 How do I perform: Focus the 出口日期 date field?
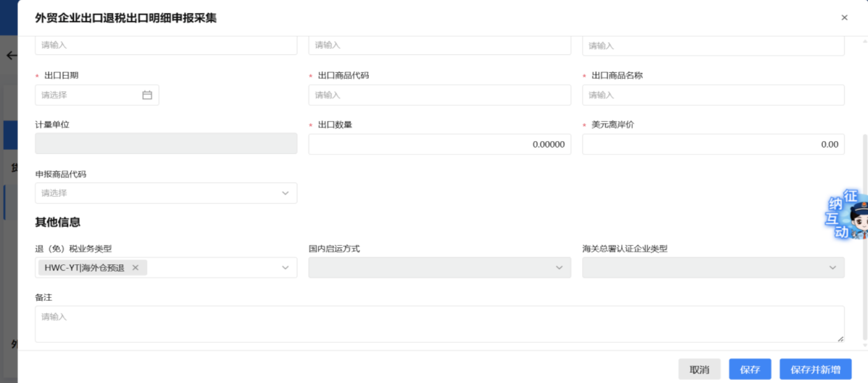coord(97,95)
